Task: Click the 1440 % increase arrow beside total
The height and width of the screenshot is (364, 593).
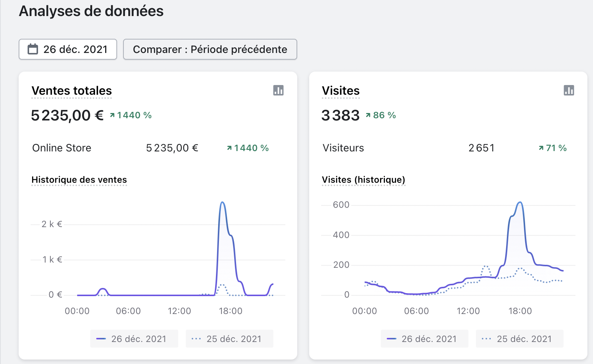Action: coord(112,116)
